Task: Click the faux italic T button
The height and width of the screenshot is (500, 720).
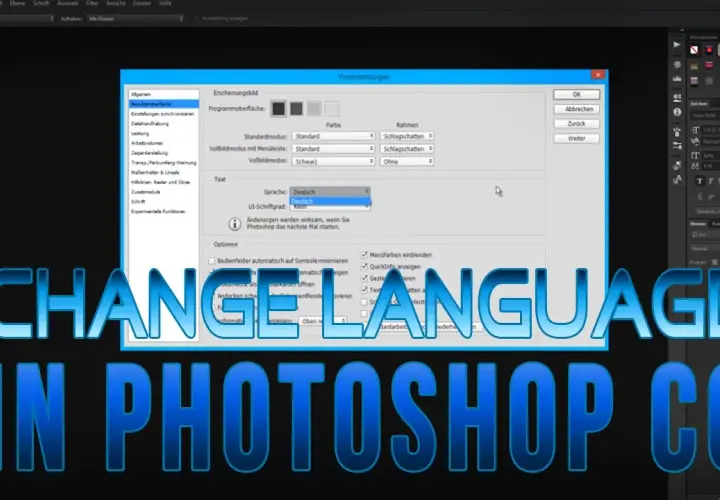Action: pos(710,181)
